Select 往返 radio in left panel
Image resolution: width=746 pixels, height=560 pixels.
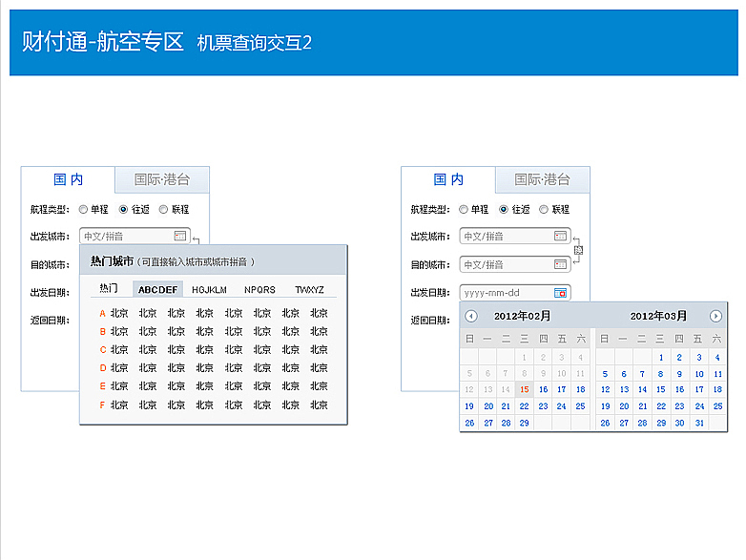pos(123,209)
